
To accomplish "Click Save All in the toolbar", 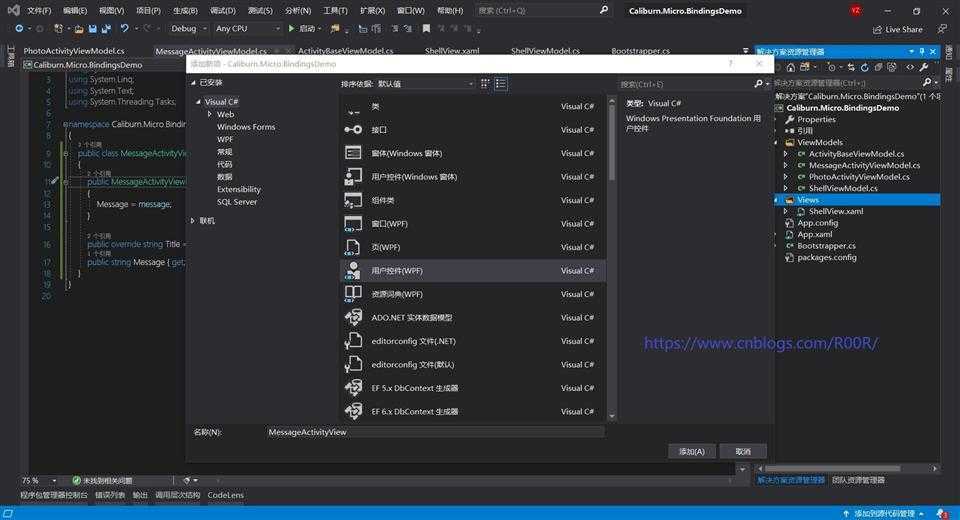I will 106,29.
